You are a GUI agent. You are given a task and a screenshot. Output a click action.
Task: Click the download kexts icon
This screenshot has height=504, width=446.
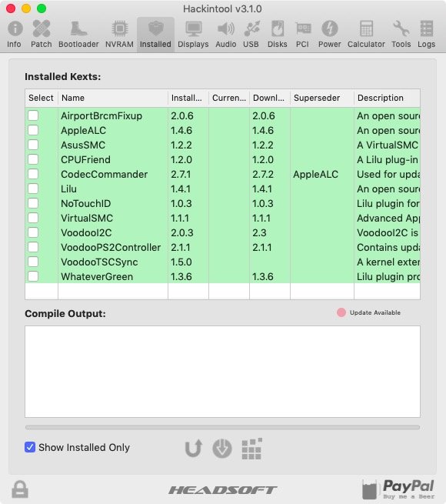pos(222,448)
